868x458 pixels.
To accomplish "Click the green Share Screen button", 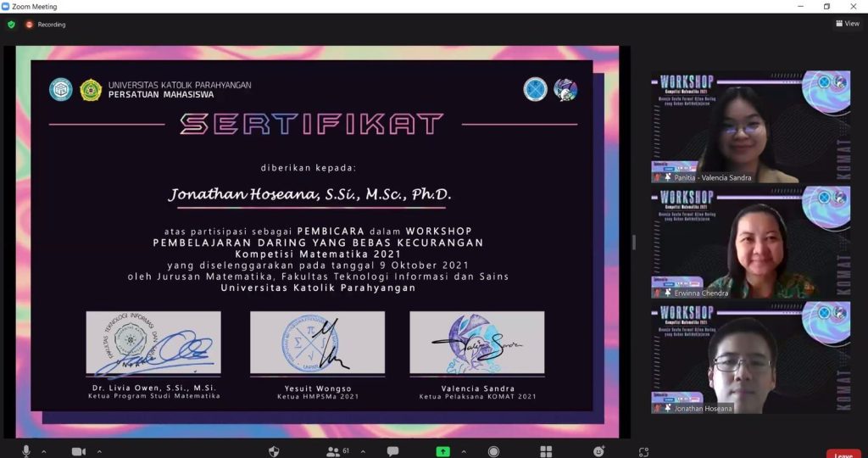I will pos(442,451).
